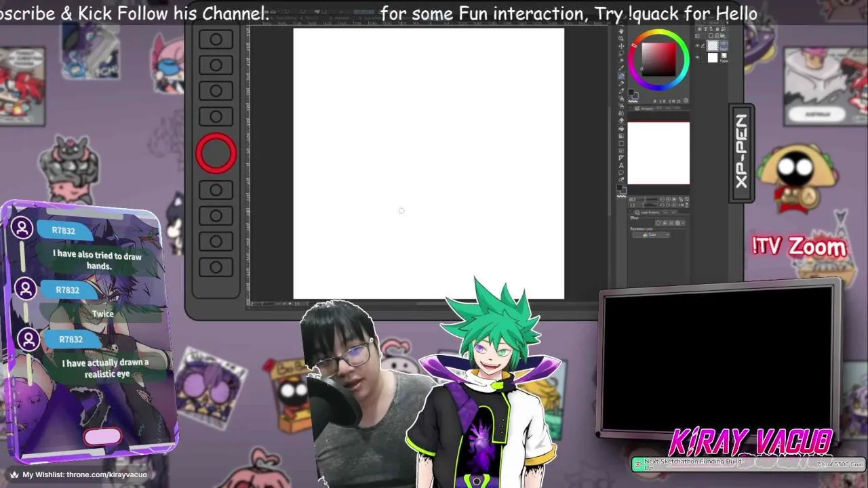Click the 'Next Sketchathon Funding Build Up' goal bar
Image resolution: width=868 pixels, height=488 pixels.
(748, 464)
